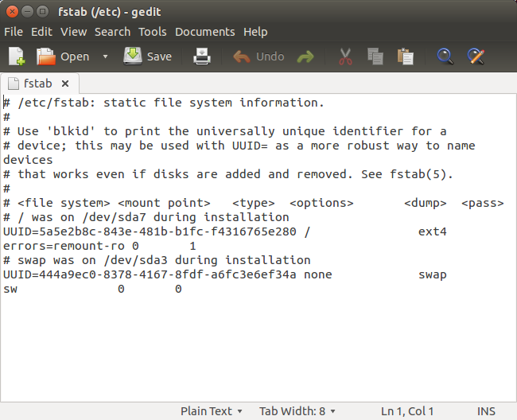
Task: Expand the Open recent files arrow
Action: pos(105,56)
